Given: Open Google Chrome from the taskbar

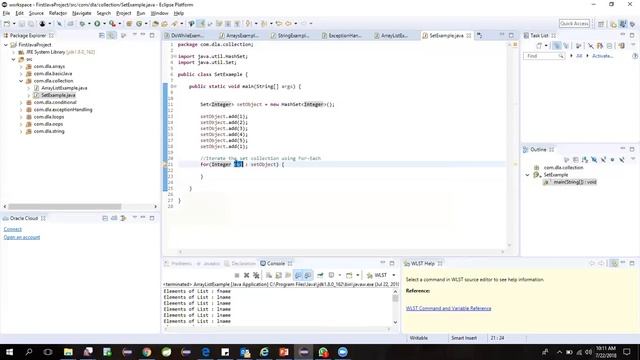Looking at the screenshot, I should point(147,352).
